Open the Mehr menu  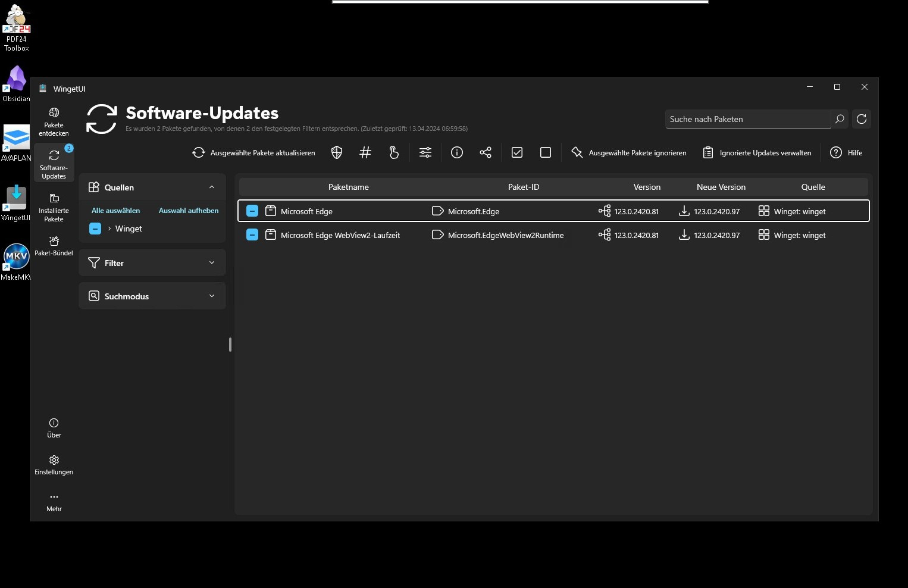coord(54,502)
